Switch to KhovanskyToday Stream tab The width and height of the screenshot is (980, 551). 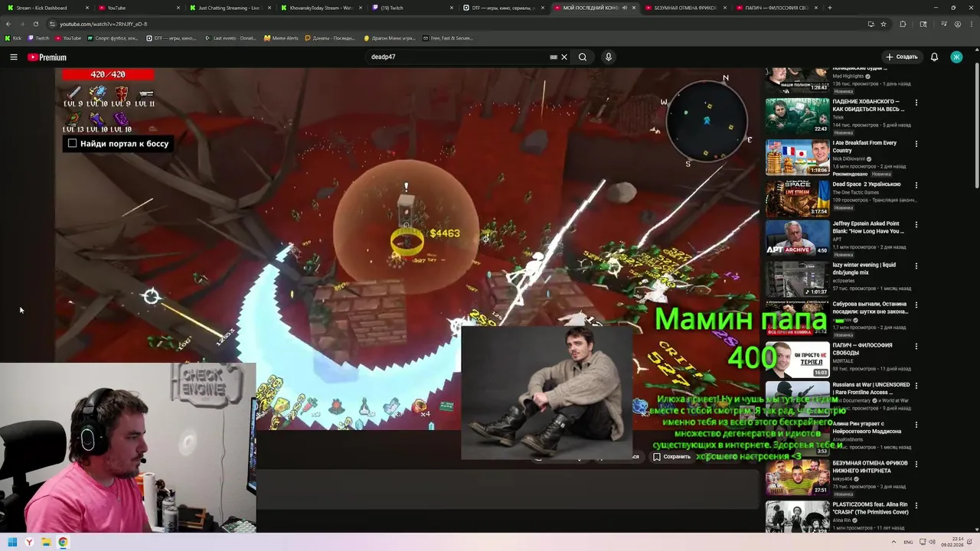[320, 8]
